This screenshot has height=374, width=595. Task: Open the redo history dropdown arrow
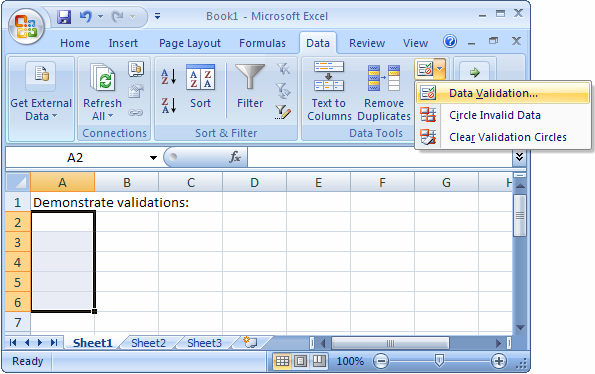pos(132,16)
